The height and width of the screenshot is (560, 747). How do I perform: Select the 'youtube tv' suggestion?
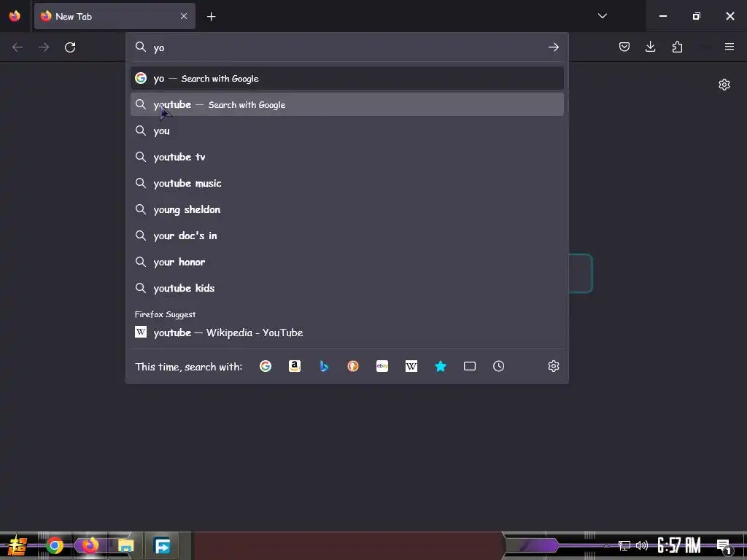point(347,157)
